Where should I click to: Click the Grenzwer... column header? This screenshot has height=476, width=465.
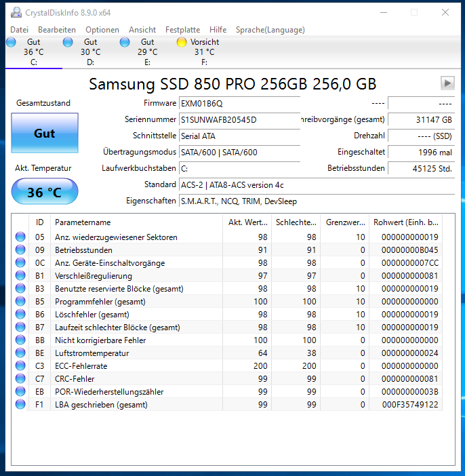(345, 222)
